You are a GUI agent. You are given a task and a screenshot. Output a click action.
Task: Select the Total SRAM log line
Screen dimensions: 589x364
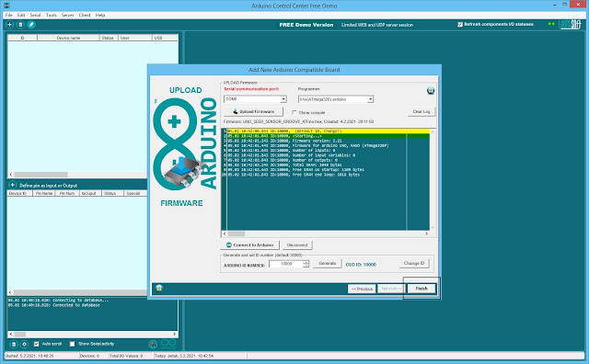284,165
